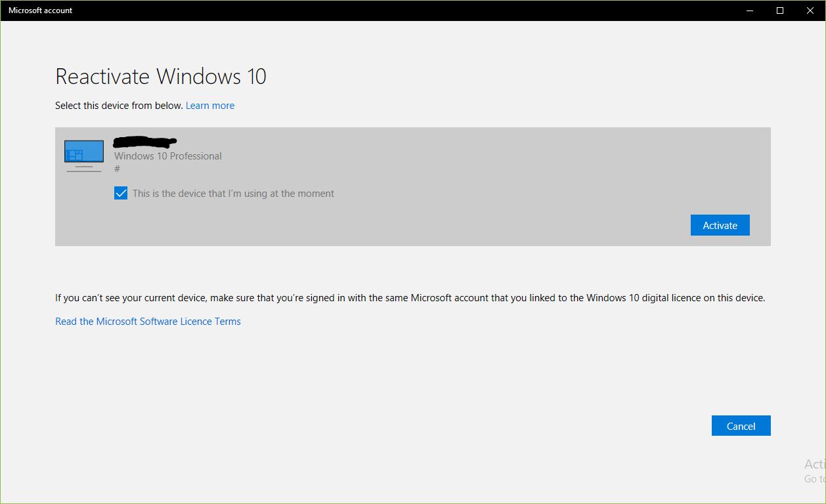
Task: Select the 'Windows 10 Professional' device text
Action: [168, 156]
